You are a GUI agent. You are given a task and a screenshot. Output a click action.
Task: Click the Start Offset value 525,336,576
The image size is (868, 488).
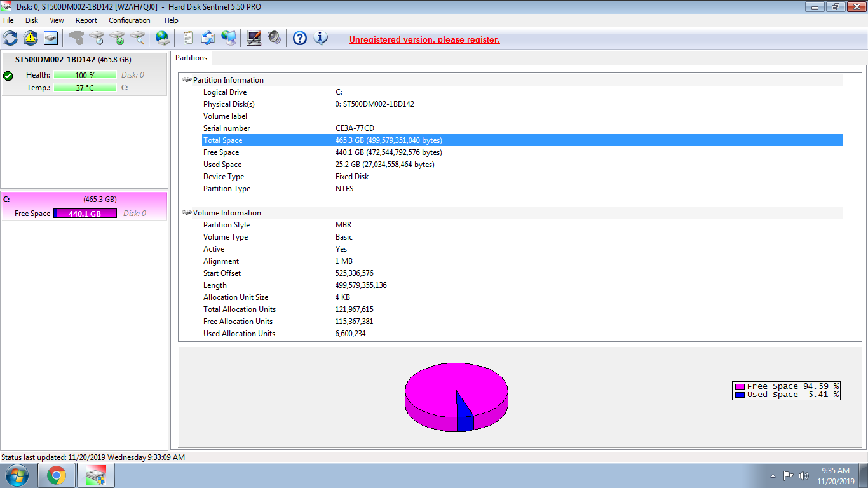(x=355, y=273)
